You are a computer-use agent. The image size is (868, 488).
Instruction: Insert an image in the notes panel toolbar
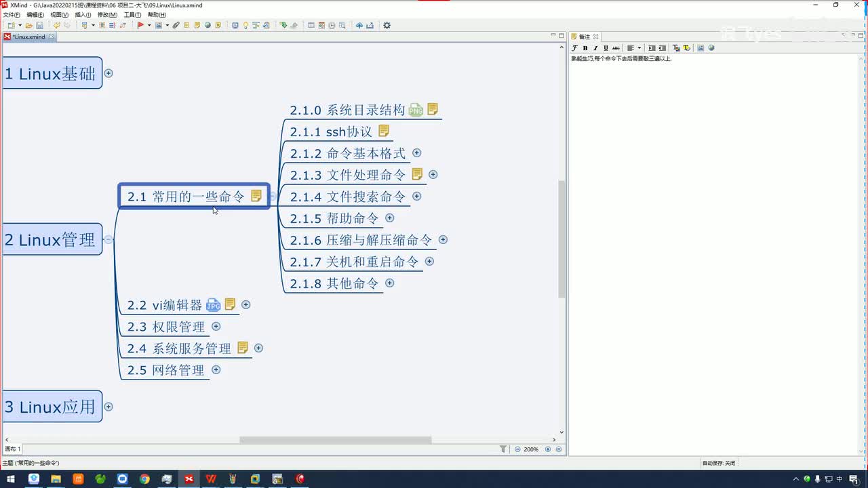[x=701, y=47]
